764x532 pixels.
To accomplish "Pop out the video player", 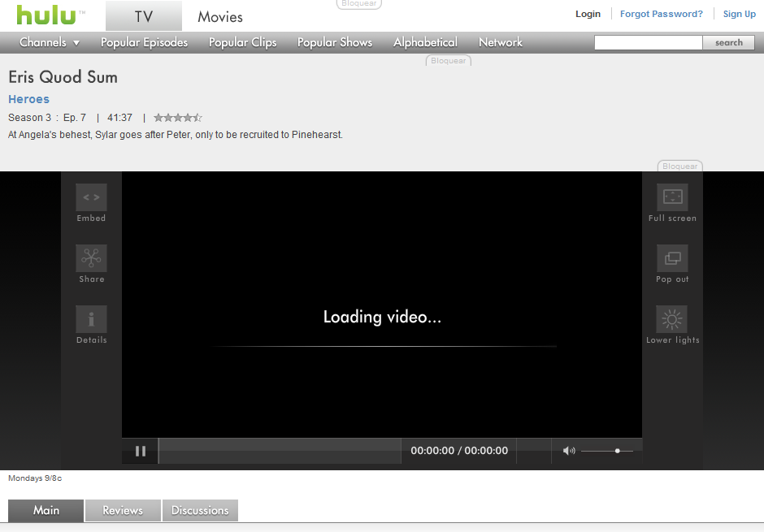I will point(672,258).
